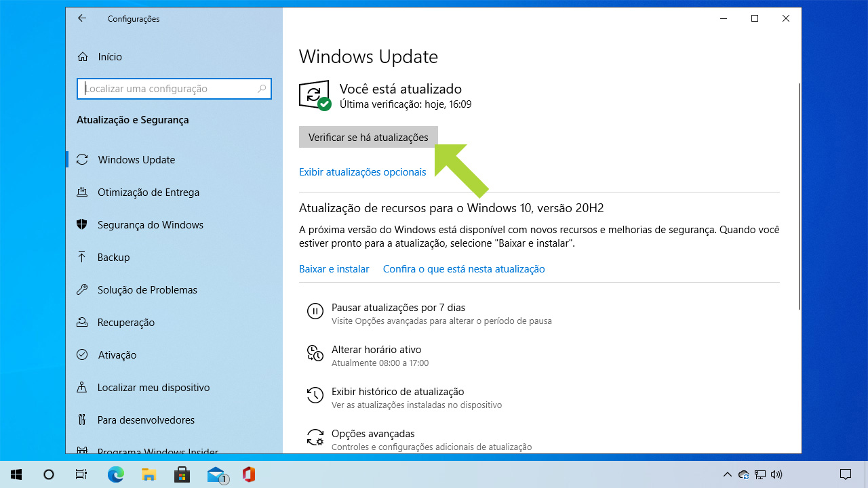Viewport: 868px width, 488px height.
Task: Open the Windows Start button
Action: coord(16,474)
